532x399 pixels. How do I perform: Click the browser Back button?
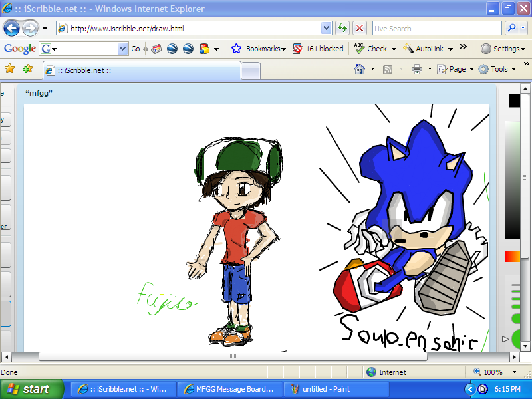[x=12, y=29]
